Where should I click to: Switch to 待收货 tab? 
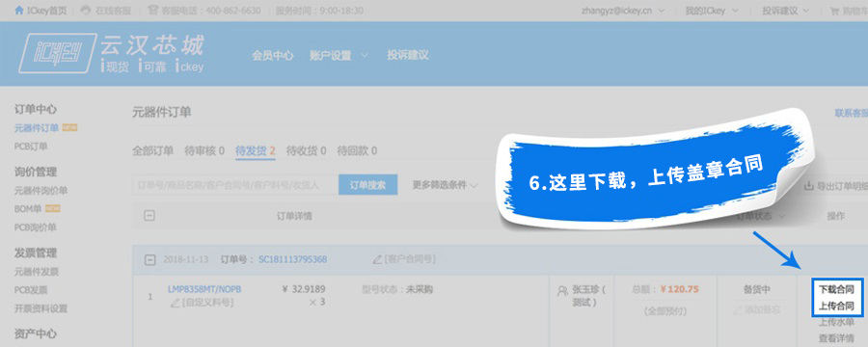click(x=306, y=150)
